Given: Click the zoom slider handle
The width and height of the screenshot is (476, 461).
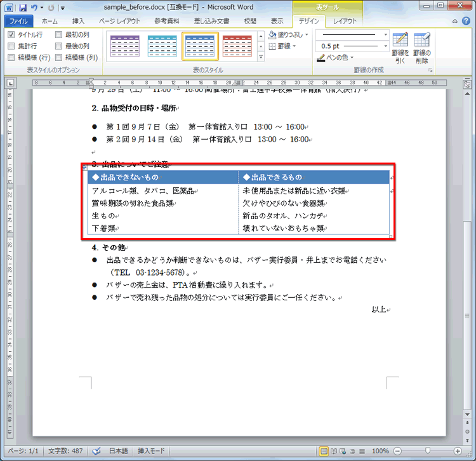Looking at the screenshot, I should coord(428,451).
